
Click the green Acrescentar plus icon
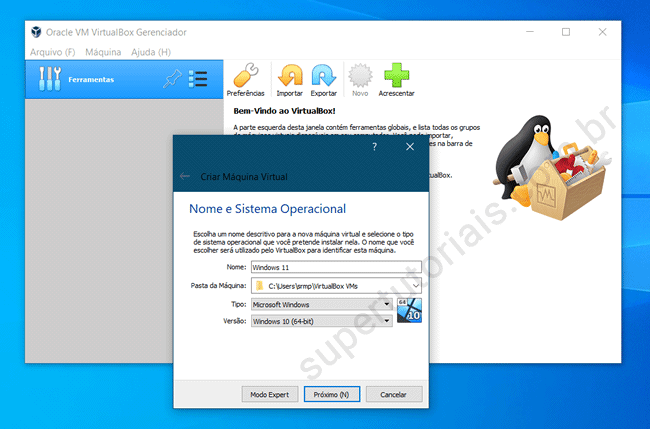398,76
